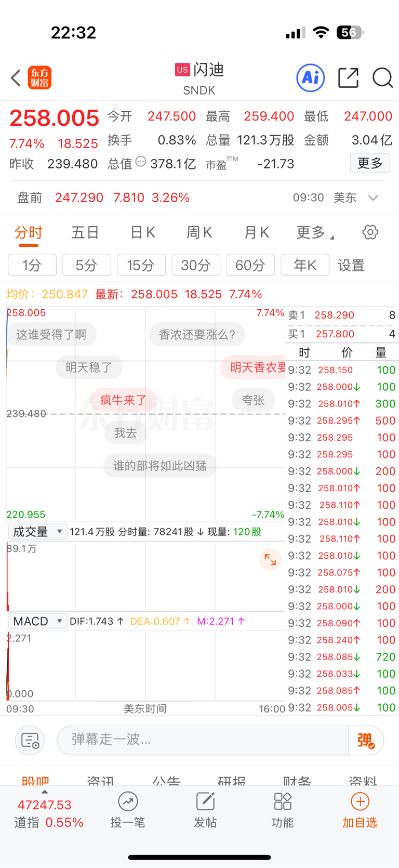Select the 15分 interval button

(141, 265)
